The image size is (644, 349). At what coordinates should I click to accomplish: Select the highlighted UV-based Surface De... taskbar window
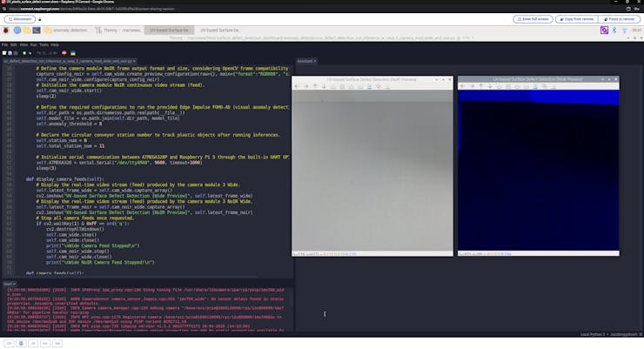(169, 30)
